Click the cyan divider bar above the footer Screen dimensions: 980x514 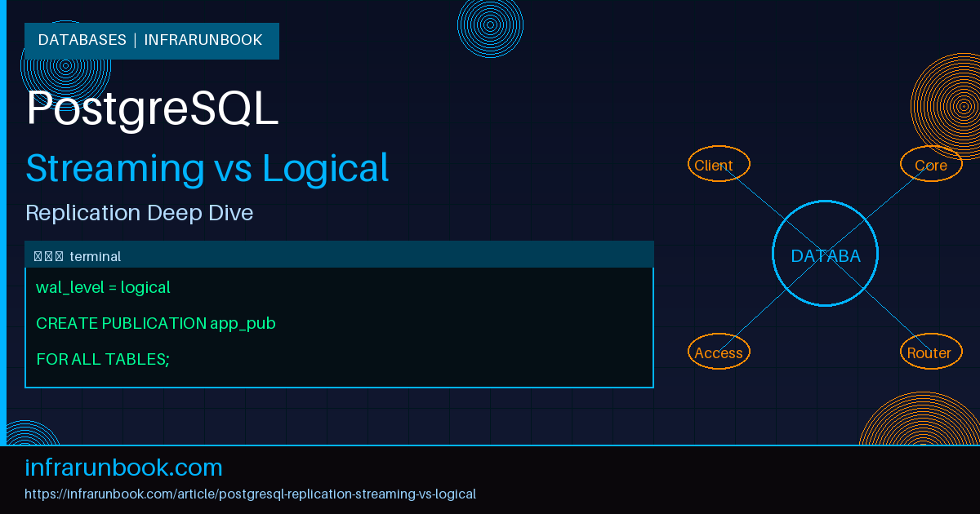tap(490, 444)
